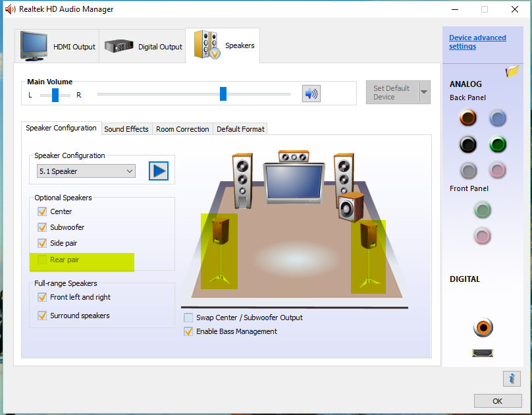Click the TV screen in room diagram

pos(294,182)
